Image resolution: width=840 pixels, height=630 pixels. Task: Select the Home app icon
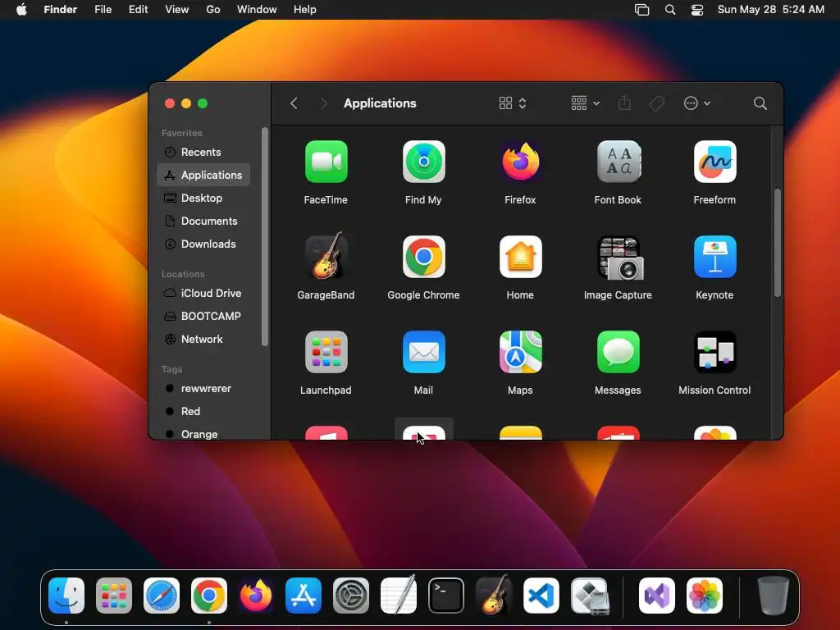click(520, 257)
